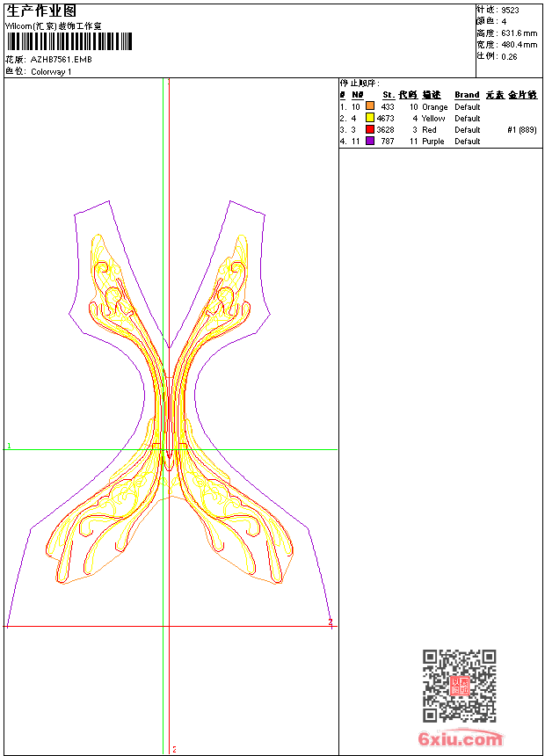Viewport: 545px width, 756px height.
Task: Click the '#1 (889)' entry in Red row
Action: point(522,129)
